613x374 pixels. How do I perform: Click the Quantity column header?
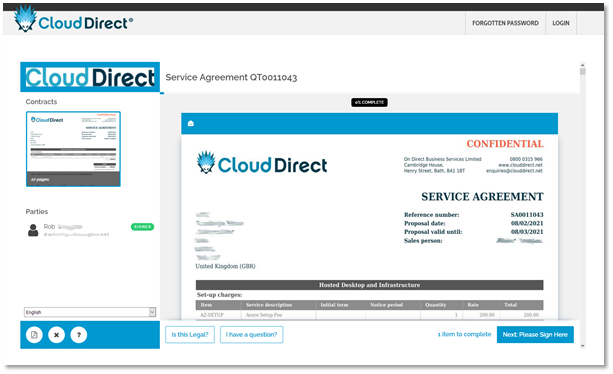[x=436, y=305]
